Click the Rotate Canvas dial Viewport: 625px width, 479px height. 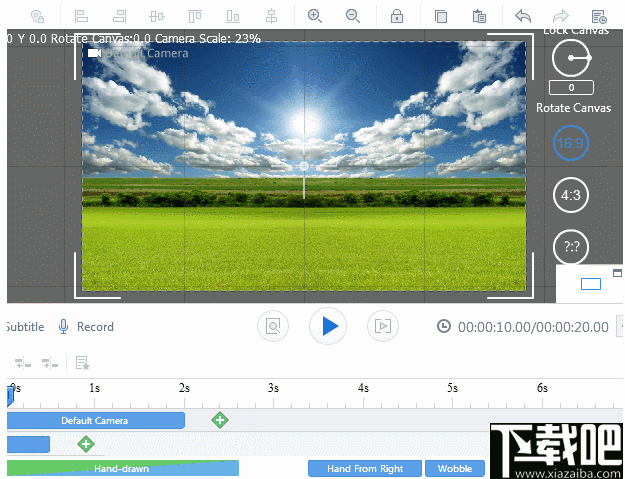571,58
